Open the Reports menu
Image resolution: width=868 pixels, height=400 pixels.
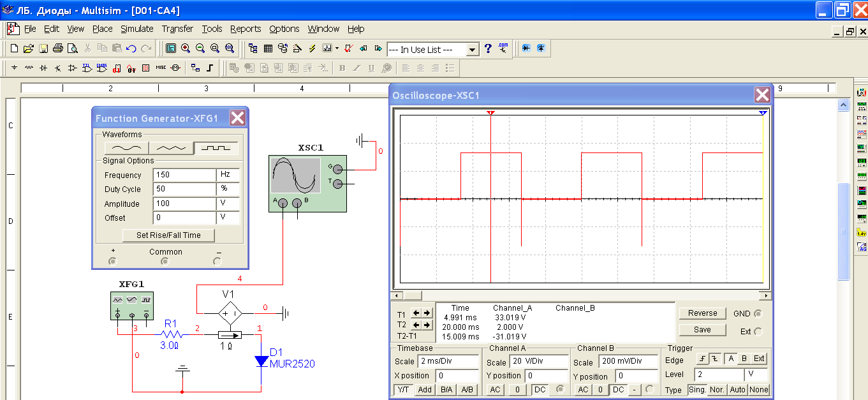(246, 29)
